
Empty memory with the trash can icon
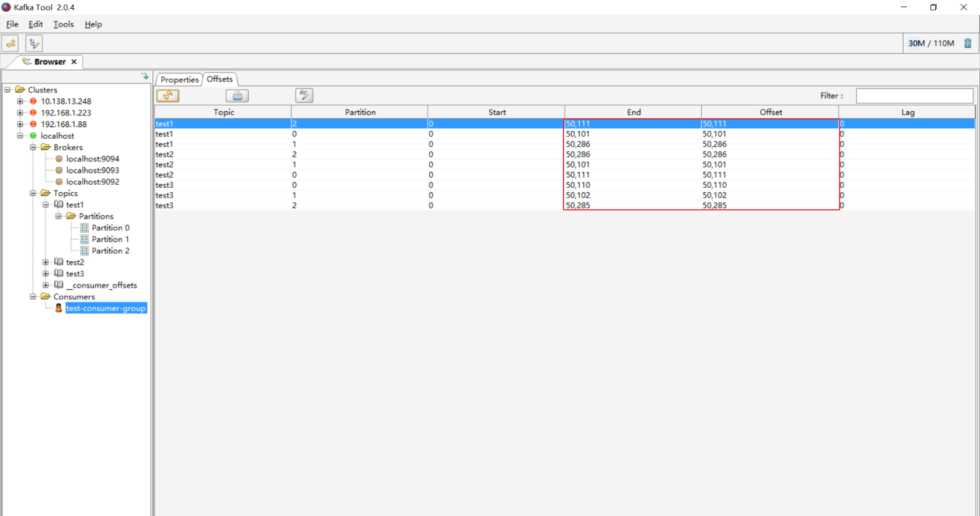coord(968,43)
